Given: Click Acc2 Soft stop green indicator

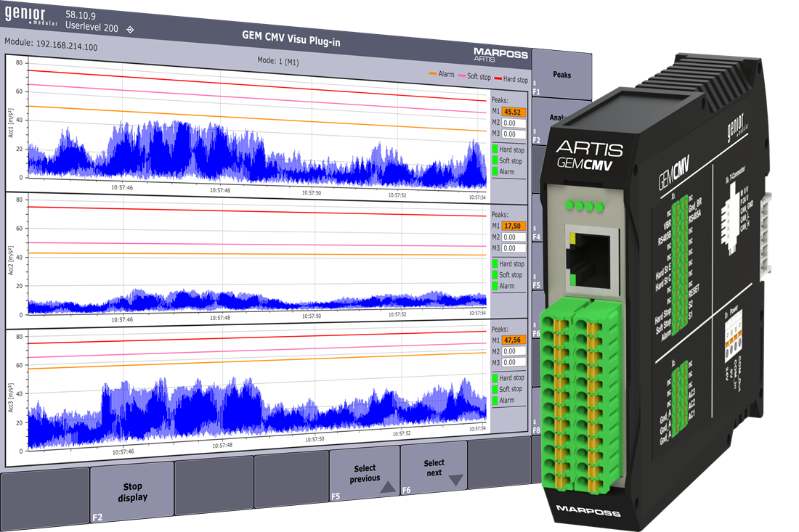Looking at the screenshot, I should tap(495, 274).
